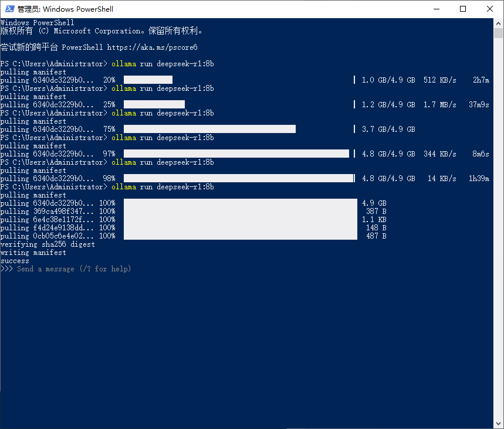Click the empty scrollbar track below thumb

[498, 234]
